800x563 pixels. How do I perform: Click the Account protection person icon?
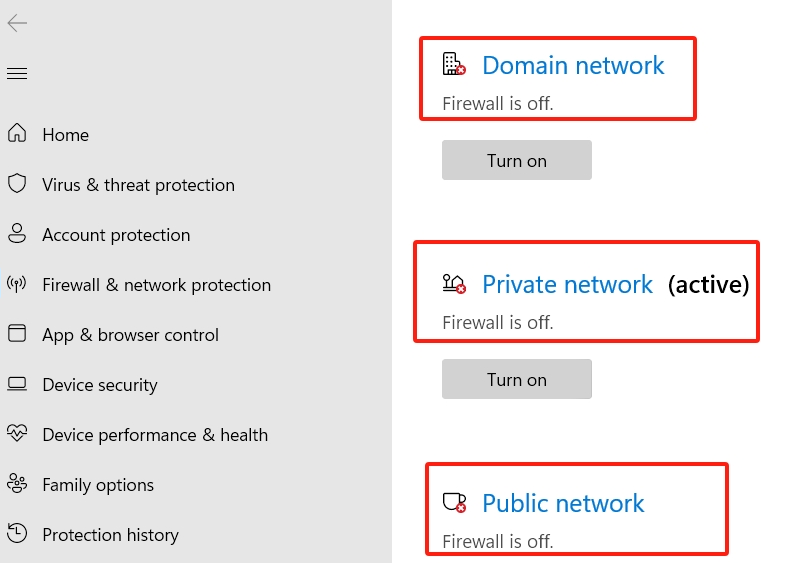(17, 233)
